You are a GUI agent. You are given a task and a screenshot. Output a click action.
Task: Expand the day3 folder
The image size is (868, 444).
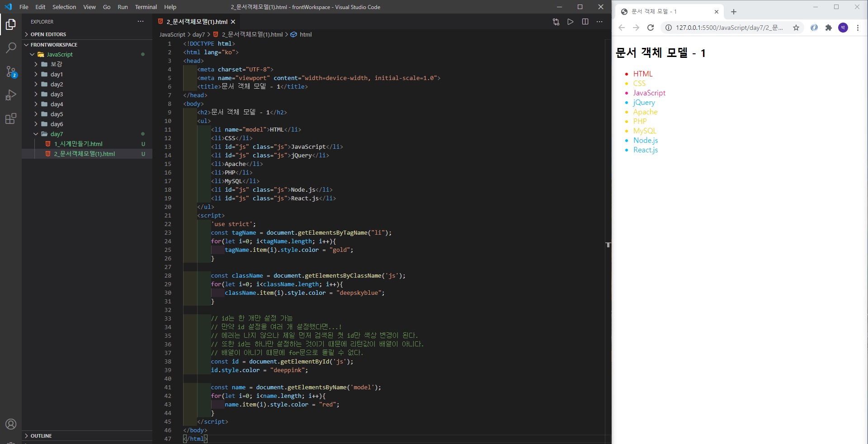coord(87,94)
